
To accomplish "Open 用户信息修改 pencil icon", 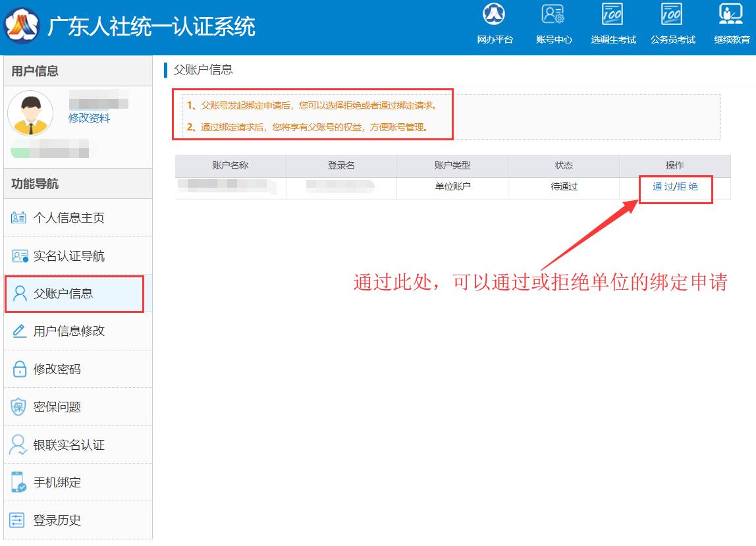I will coord(19,331).
